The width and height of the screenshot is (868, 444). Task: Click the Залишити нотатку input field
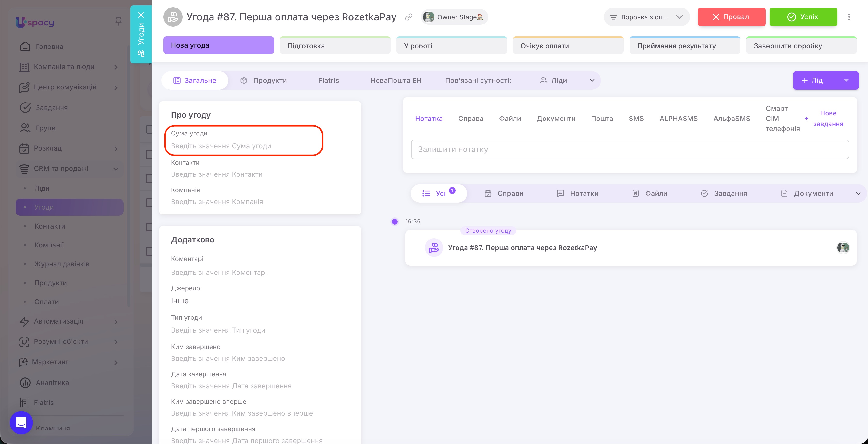pyautogui.click(x=630, y=149)
